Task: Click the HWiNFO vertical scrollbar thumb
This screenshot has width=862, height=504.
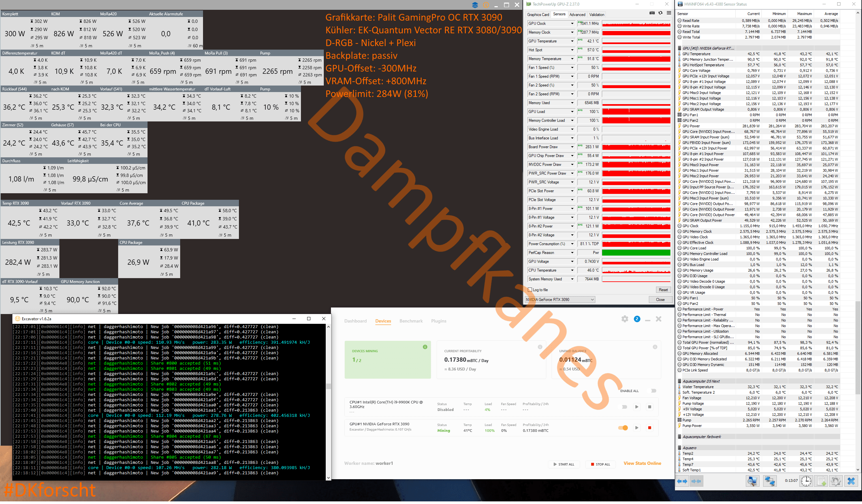Action: [x=857, y=347]
